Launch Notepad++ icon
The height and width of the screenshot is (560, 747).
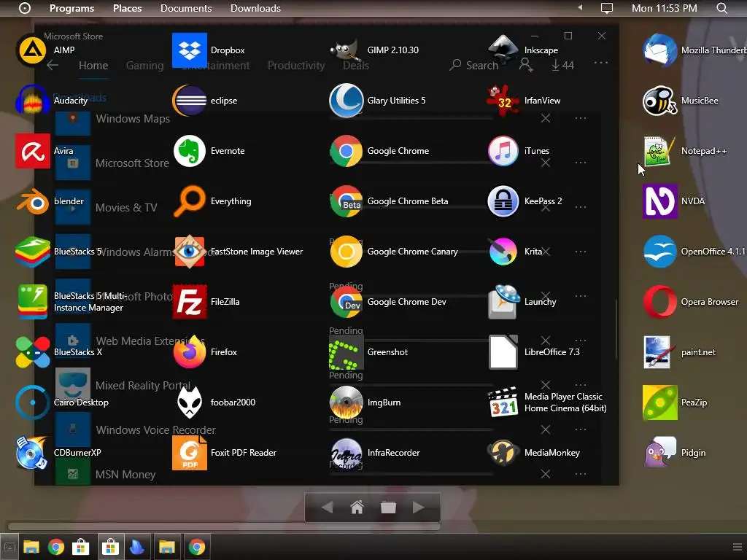(659, 151)
